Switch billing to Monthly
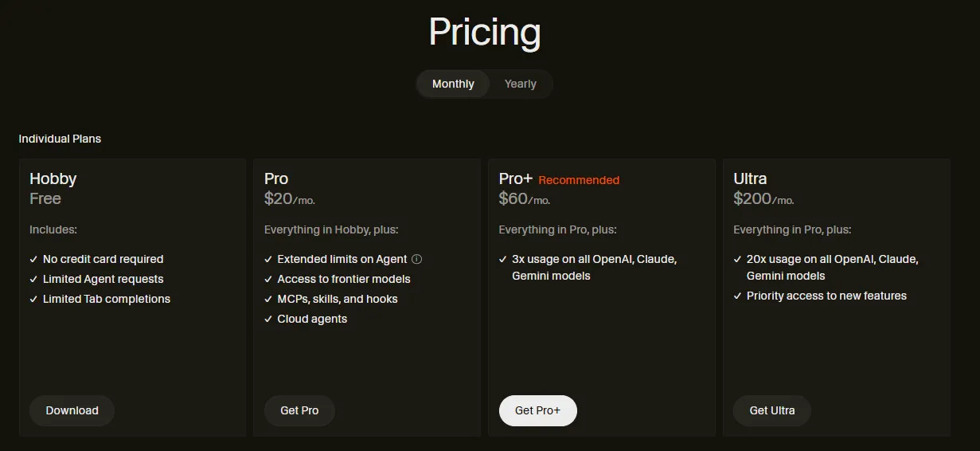The height and width of the screenshot is (451, 980). [453, 84]
